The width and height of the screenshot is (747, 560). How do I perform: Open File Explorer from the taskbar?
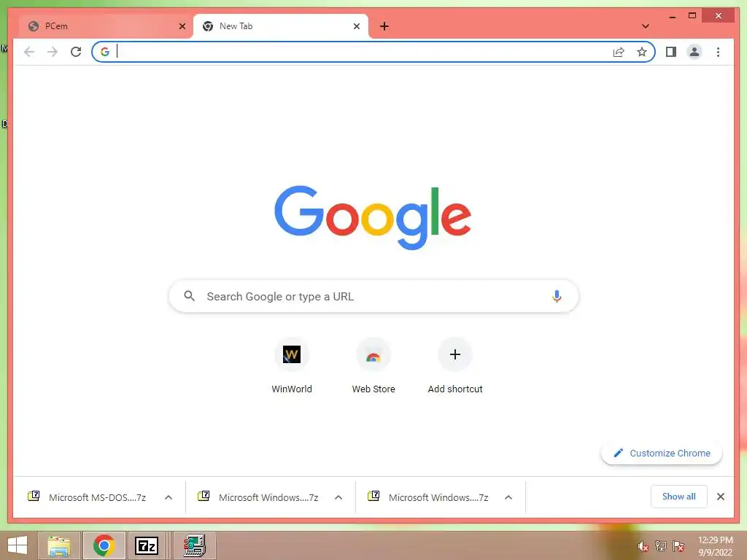[59, 545]
